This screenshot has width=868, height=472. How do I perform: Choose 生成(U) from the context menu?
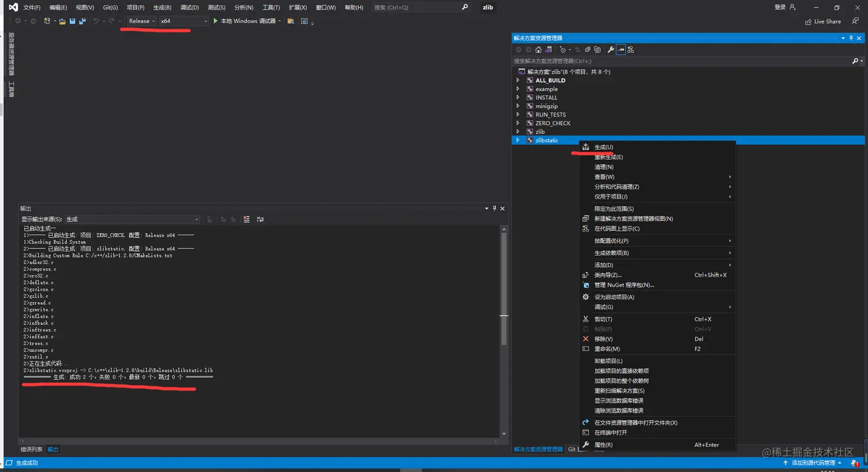(x=657, y=147)
